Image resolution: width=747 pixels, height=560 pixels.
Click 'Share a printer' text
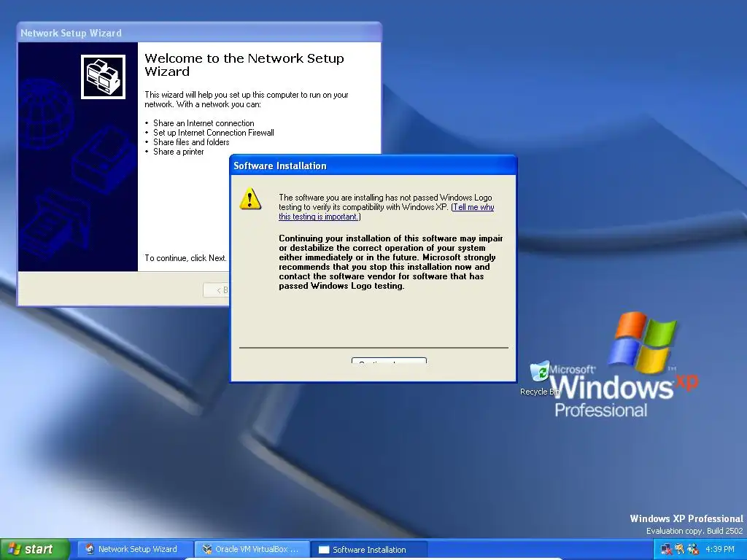[178, 152]
